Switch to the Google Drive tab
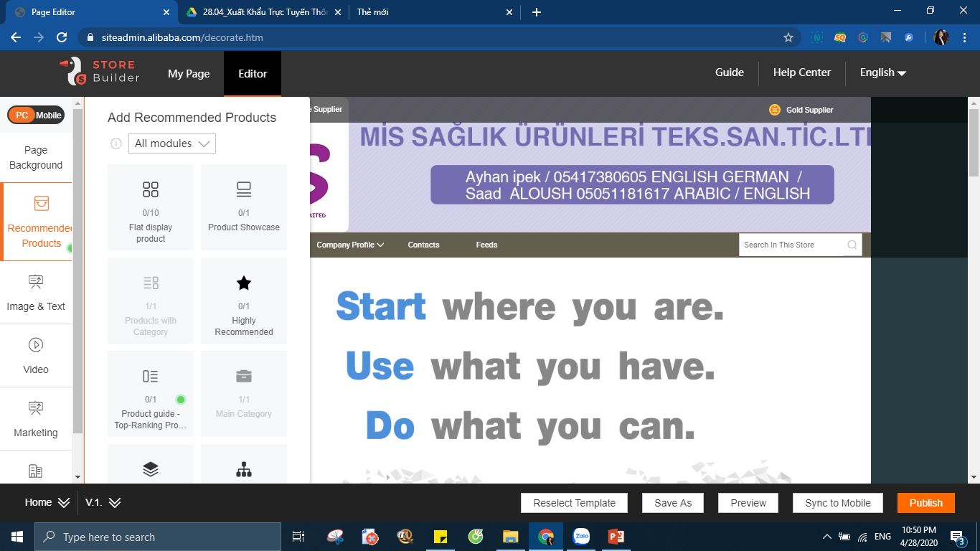Image resolution: width=980 pixels, height=551 pixels. coord(264,12)
